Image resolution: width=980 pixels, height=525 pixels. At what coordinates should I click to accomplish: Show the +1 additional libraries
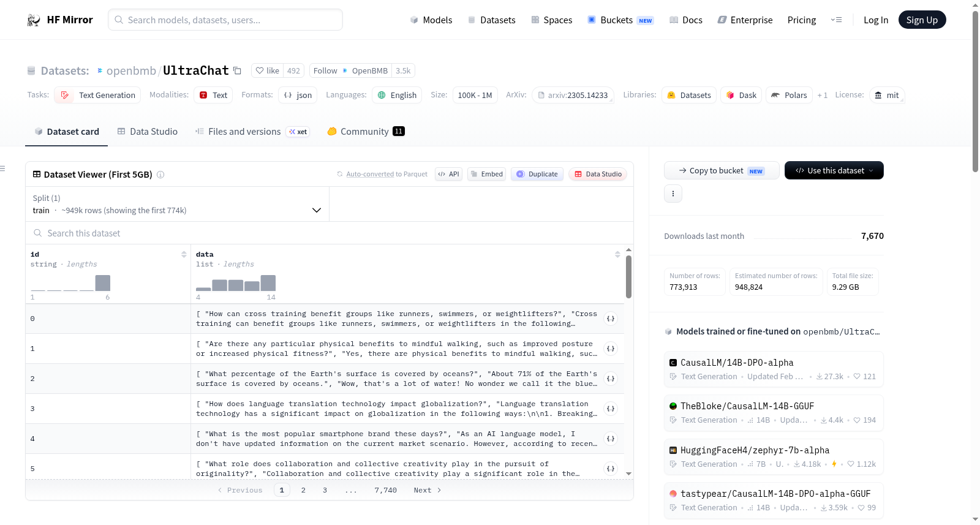823,96
